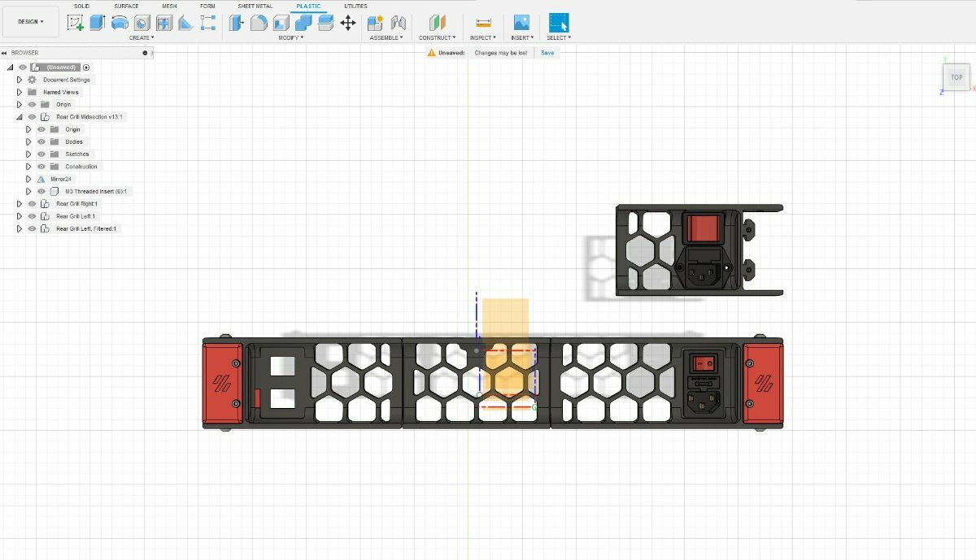Activate the (Unsaved) root component radio button

87,67
